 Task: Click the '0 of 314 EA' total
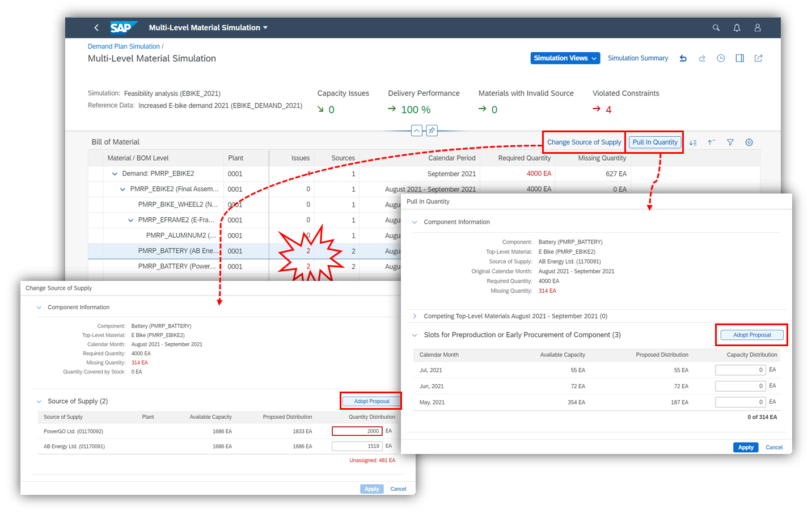click(x=762, y=417)
